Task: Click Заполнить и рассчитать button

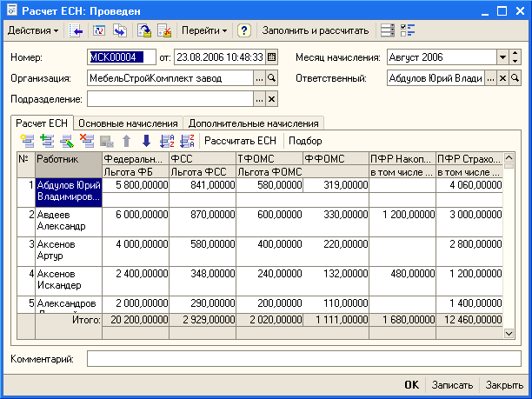Action: [316, 30]
